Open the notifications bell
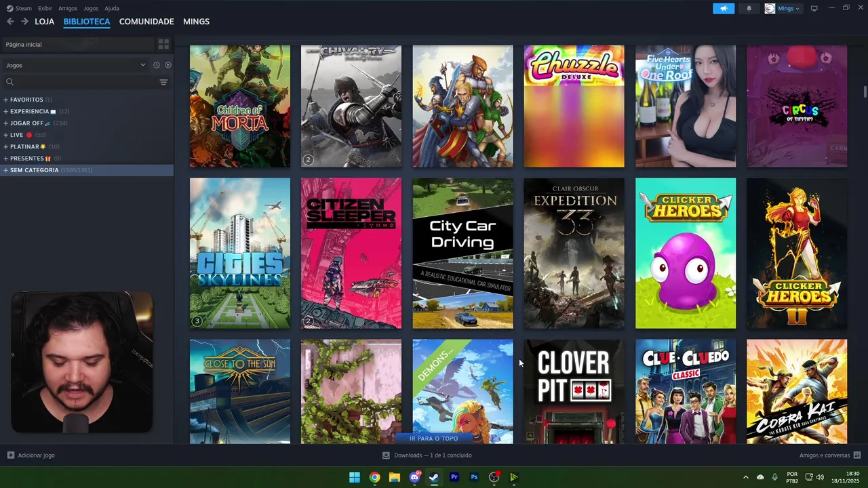 pyautogui.click(x=749, y=8)
